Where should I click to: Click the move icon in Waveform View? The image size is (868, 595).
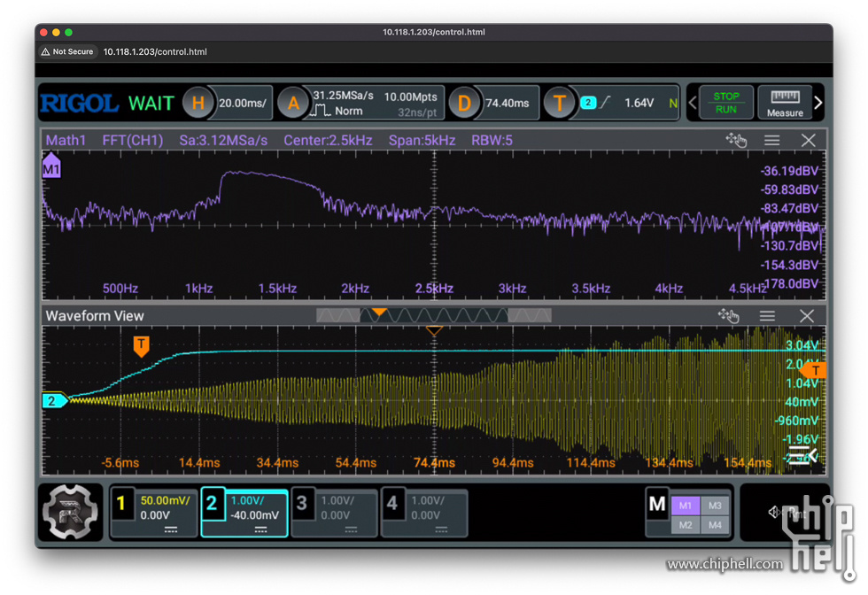coord(728,315)
